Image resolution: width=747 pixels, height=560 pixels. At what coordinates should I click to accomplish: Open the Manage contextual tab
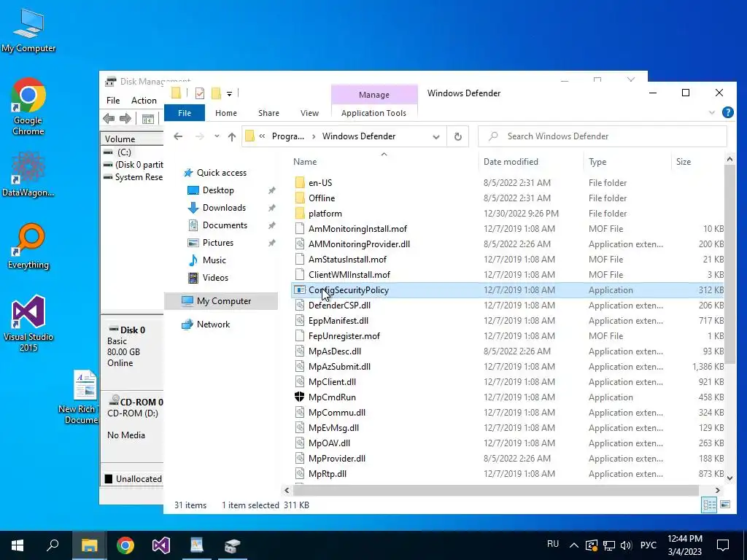click(374, 95)
